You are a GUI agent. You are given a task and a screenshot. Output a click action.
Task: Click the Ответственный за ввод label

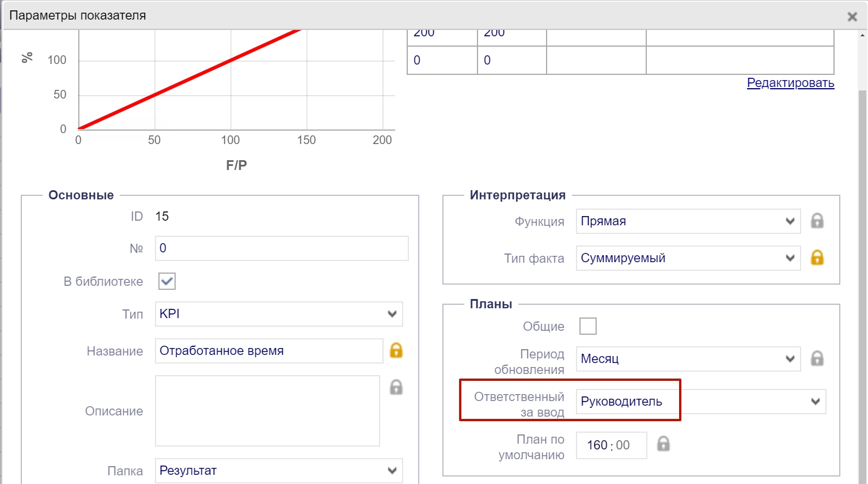[519, 404]
